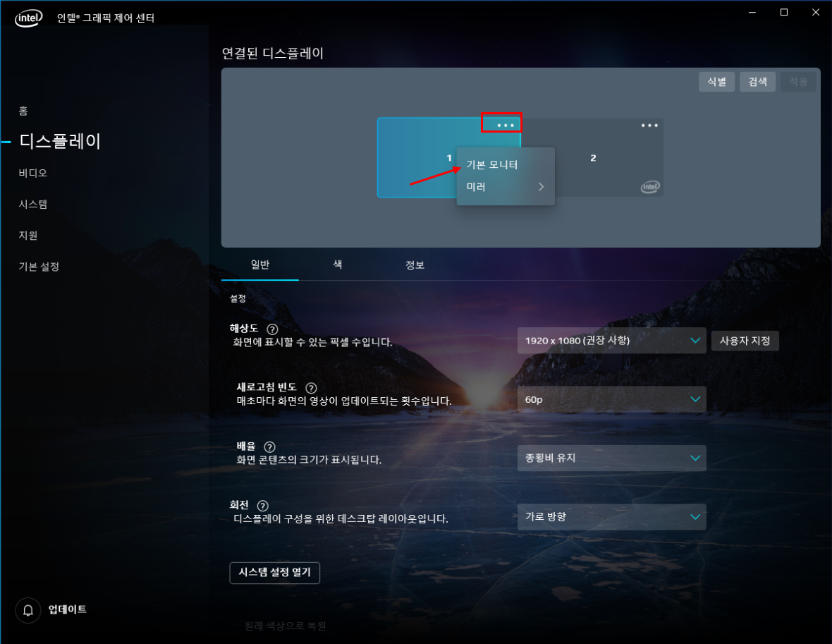832x644 pixels.
Task: Click the 식별 button
Action: point(716,82)
